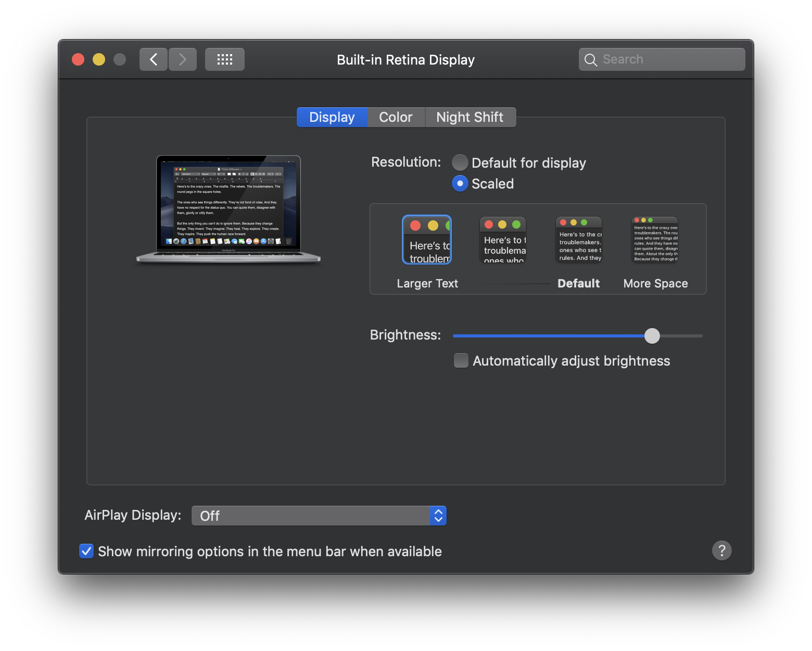Click inside the Search field
812x651 pixels.
661,59
